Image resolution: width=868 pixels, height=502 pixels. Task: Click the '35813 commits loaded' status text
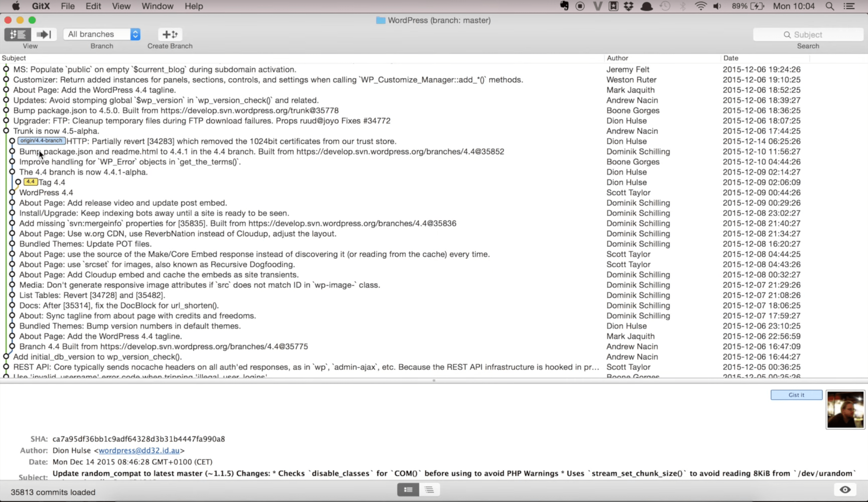click(x=53, y=492)
